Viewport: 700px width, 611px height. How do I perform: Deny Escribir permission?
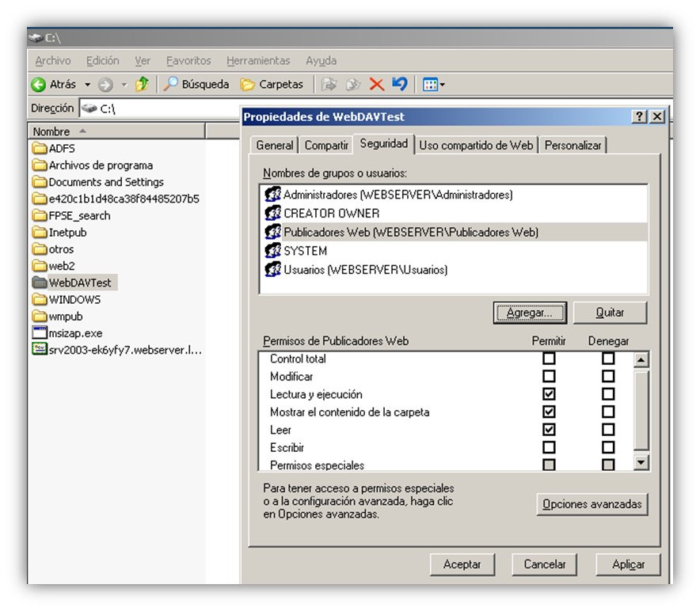coord(608,447)
